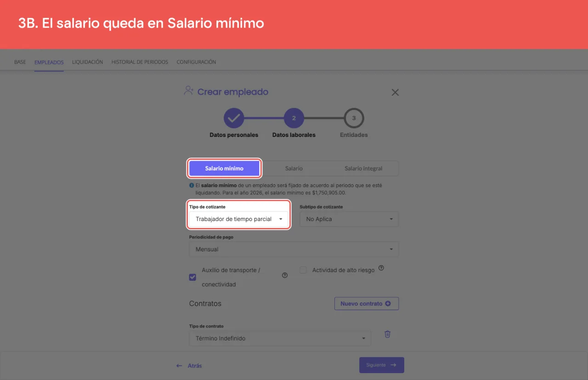Click the Datos personales completed step circle
Viewport: 588px width, 380px height.
tap(234, 118)
